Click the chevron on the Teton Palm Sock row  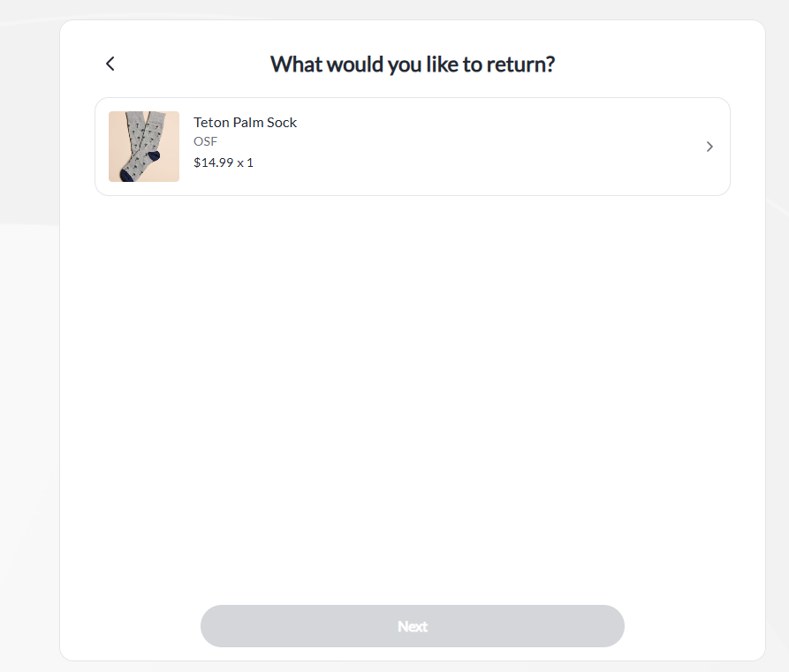[x=709, y=147]
